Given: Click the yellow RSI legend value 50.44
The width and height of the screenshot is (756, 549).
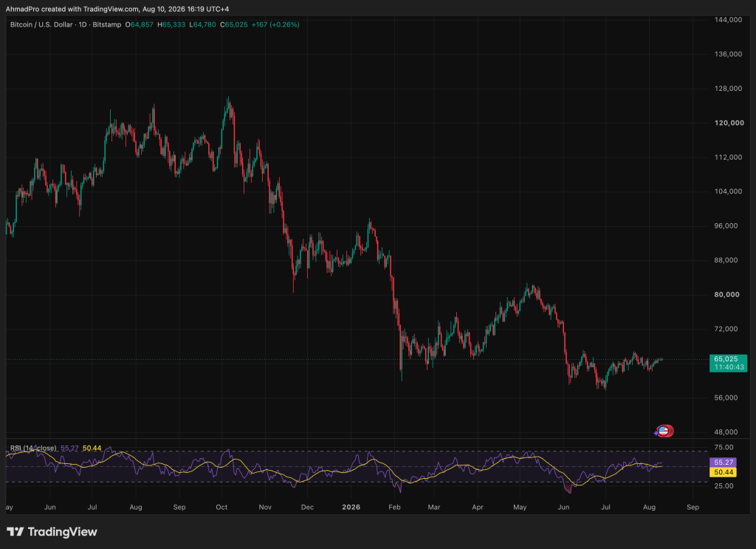Looking at the screenshot, I should (x=92, y=449).
